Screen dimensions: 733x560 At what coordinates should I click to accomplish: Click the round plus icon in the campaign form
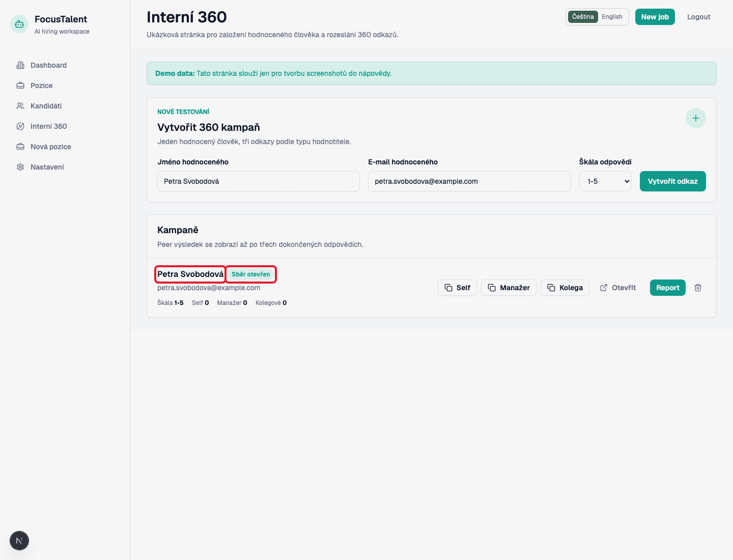click(x=696, y=118)
